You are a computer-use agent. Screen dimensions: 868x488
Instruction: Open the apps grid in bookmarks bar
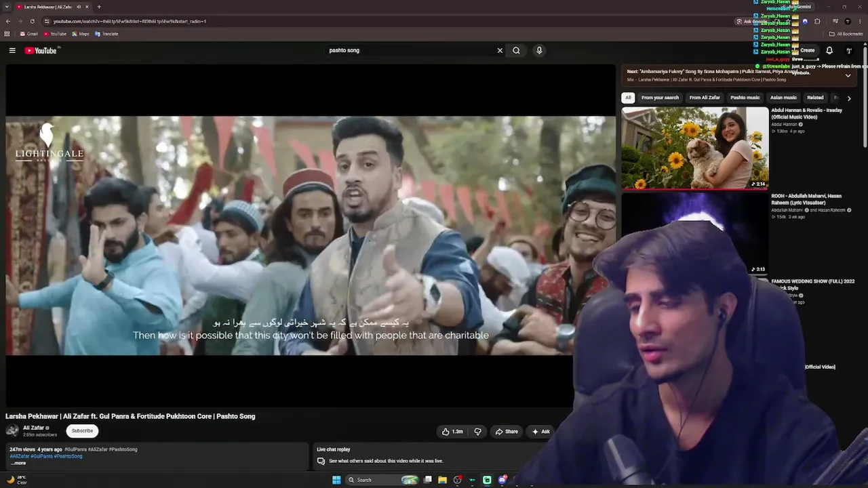(x=7, y=34)
